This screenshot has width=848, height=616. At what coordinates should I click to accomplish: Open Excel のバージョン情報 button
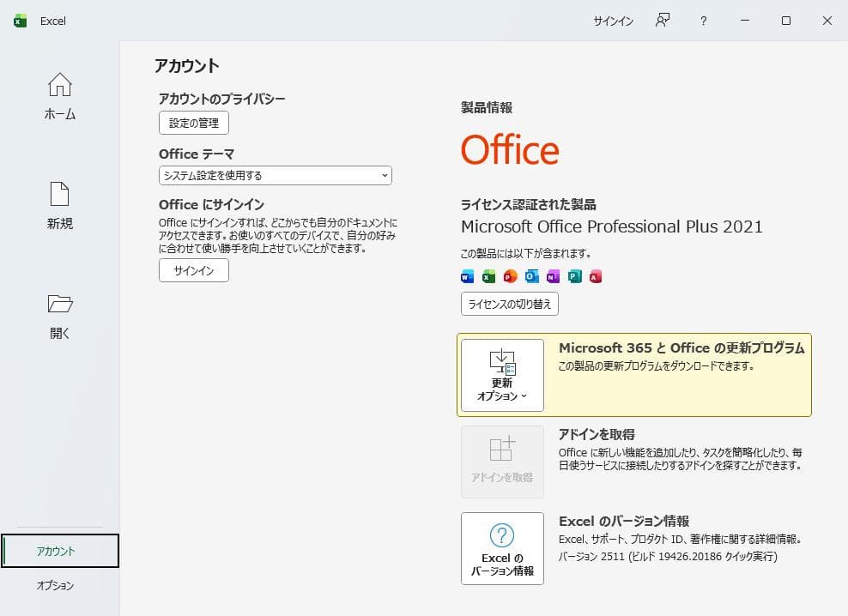coord(502,548)
